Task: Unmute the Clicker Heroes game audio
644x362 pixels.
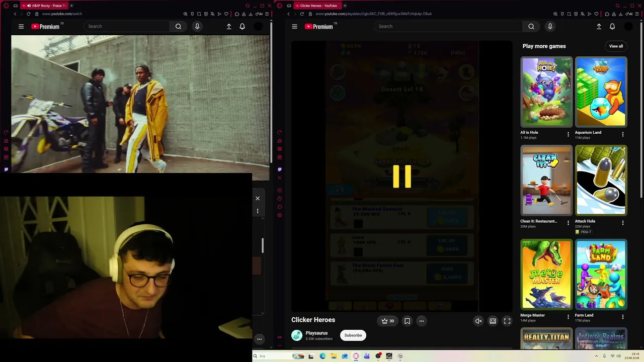Action: click(478, 321)
